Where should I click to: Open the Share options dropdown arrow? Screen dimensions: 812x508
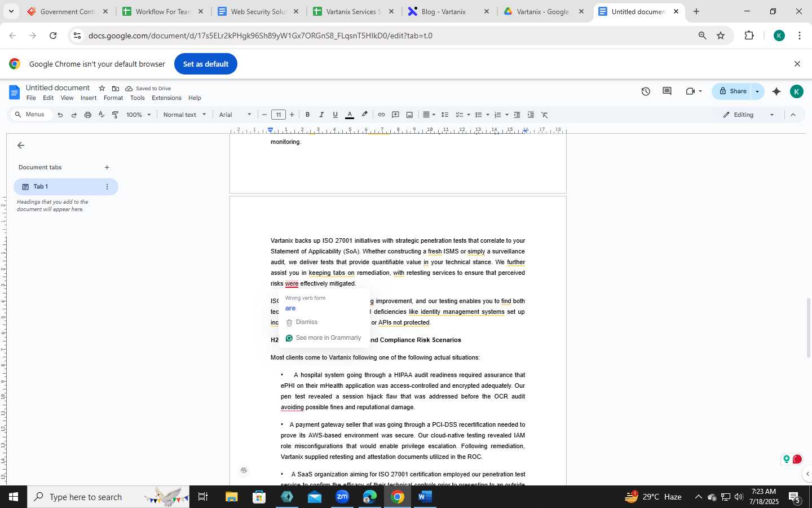pyautogui.click(x=757, y=91)
